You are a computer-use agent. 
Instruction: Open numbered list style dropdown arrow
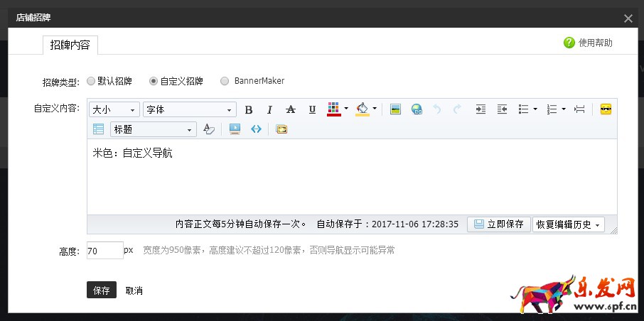pos(564,109)
